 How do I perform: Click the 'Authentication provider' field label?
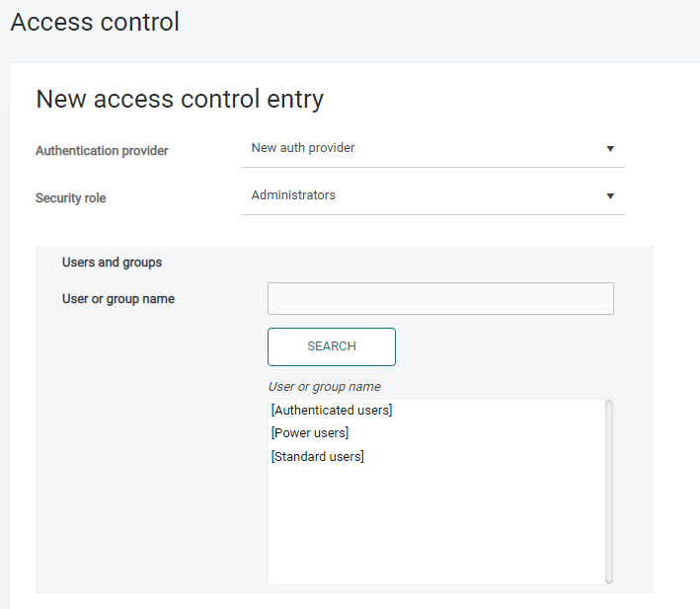coord(102,151)
